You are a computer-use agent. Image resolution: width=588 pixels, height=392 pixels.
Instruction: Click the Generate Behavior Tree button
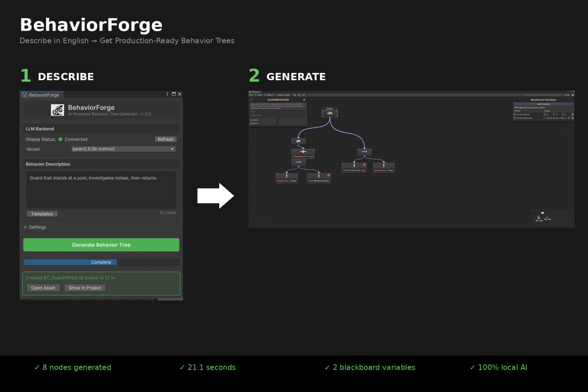click(101, 245)
